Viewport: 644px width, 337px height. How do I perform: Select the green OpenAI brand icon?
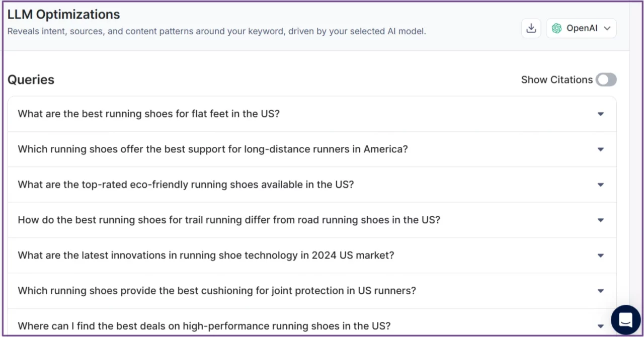[557, 28]
